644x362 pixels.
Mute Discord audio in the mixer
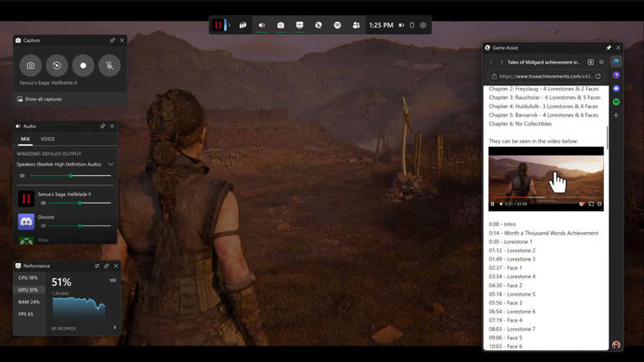pos(44,225)
